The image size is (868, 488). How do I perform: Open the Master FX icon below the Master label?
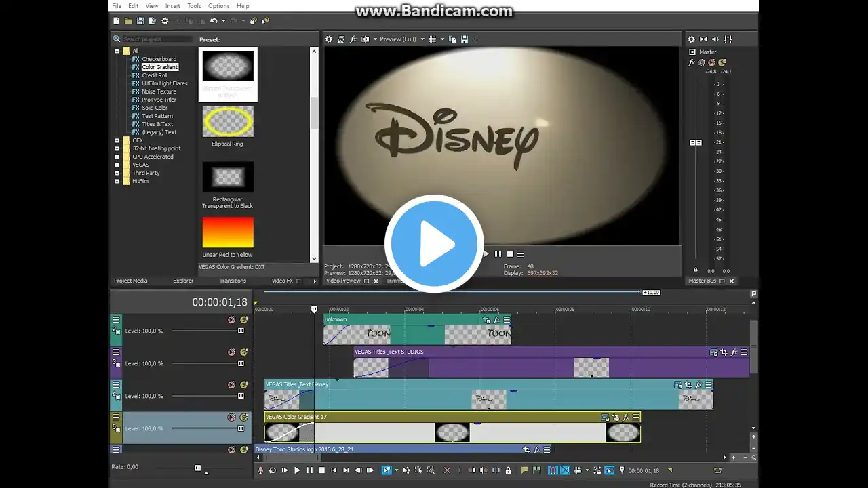692,62
